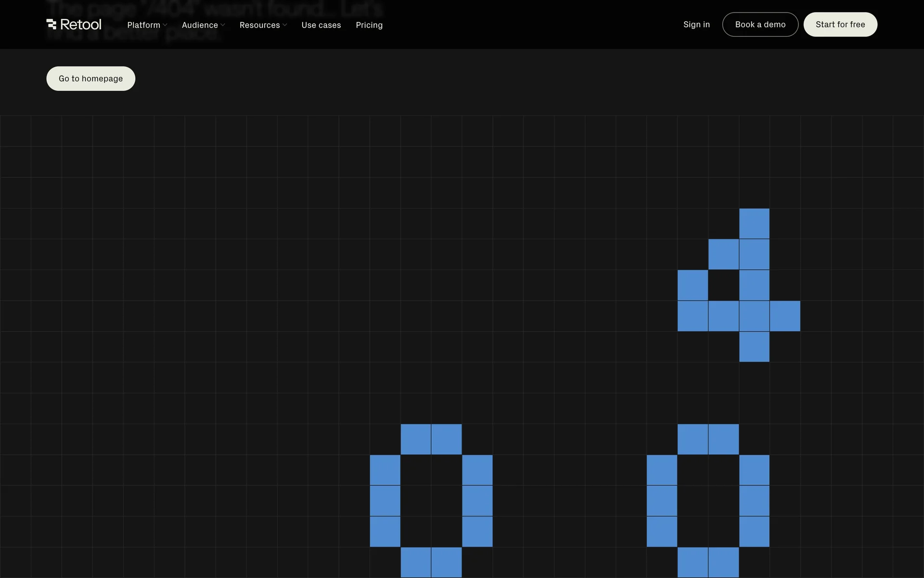Click the Retool logo icon
Screen dimensions: 924x578
[x=51, y=24]
